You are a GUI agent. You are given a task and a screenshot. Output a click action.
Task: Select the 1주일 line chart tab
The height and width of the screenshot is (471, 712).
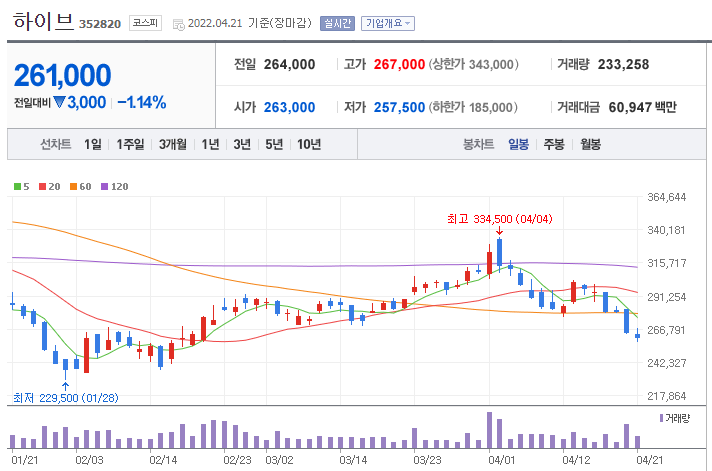(130, 144)
